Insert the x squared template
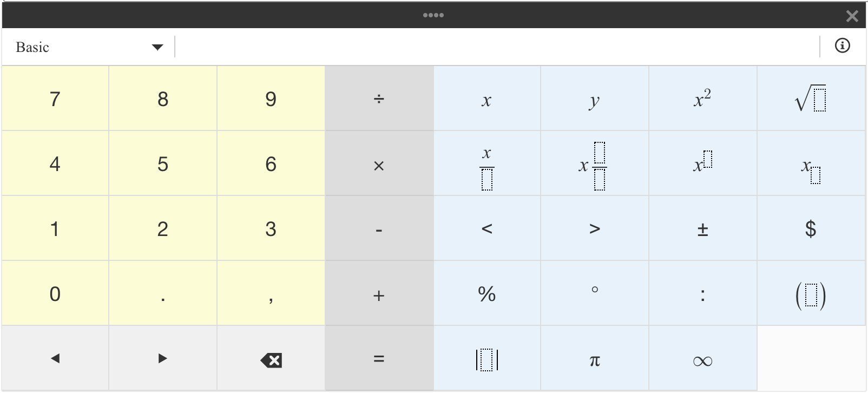The height and width of the screenshot is (393, 868). [x=702, y=99]
